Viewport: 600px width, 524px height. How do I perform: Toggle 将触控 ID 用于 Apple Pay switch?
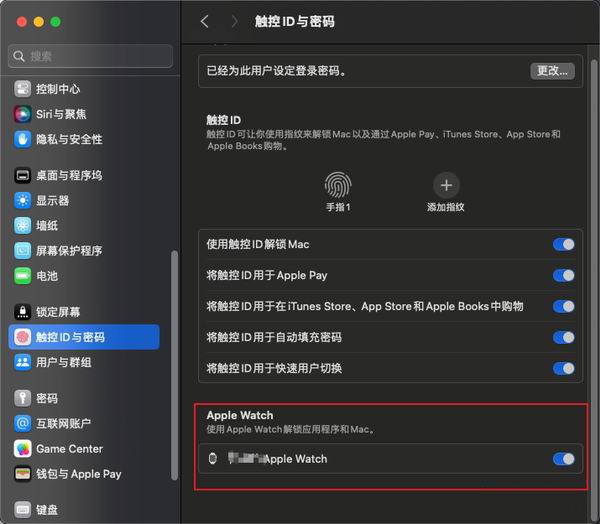(x=564, y=275)
